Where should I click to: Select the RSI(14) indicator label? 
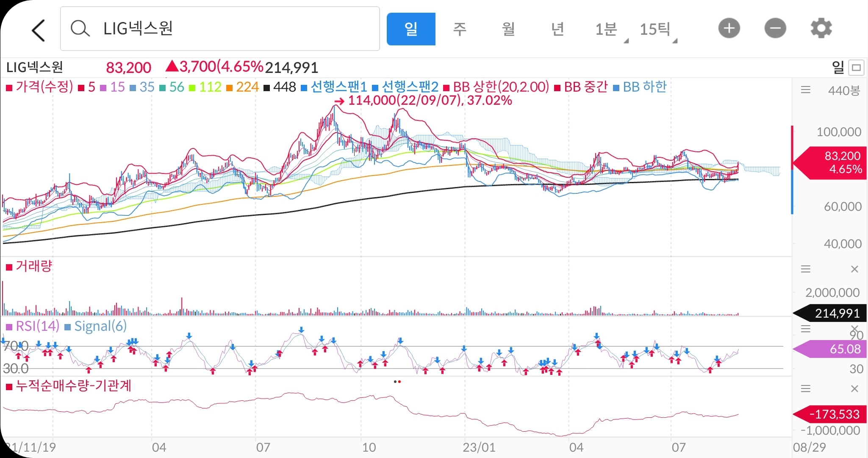33,326
